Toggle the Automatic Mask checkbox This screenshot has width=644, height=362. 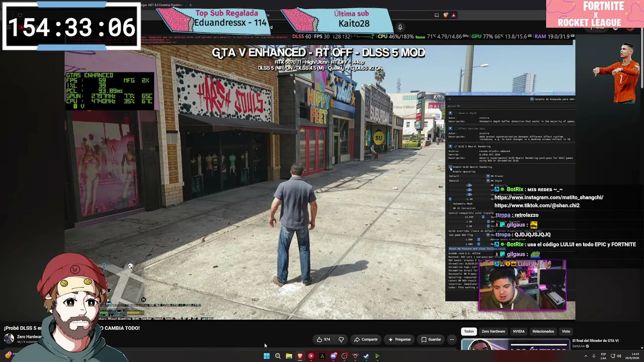click(450, 204)
